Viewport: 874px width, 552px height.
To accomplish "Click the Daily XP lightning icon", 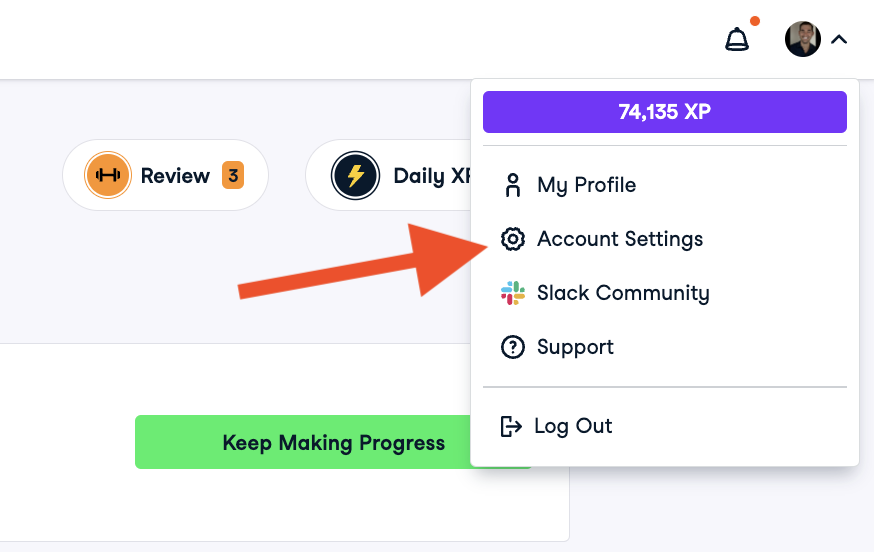I will (355, 175).
